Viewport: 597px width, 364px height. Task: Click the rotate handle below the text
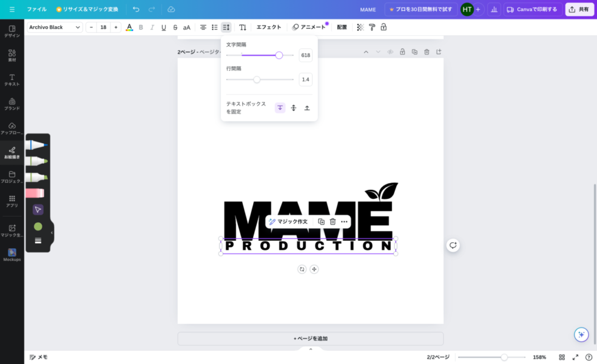tap(302, 269)
